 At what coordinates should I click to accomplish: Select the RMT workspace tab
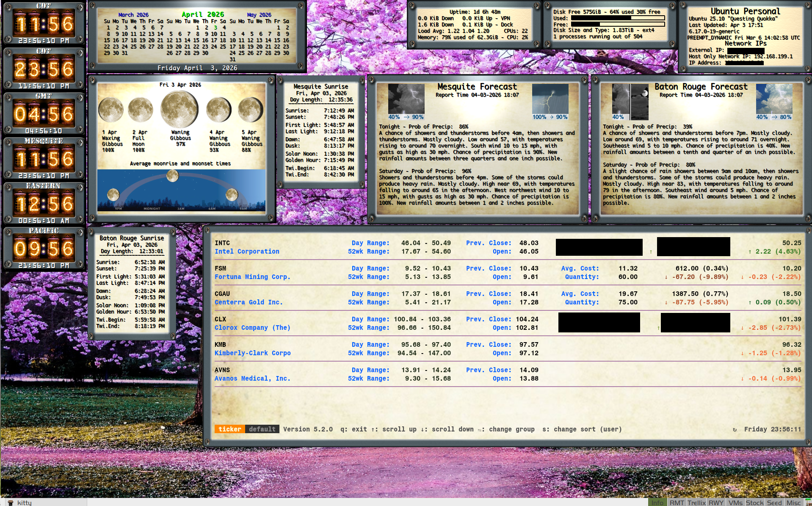click(x=677, y=503)
